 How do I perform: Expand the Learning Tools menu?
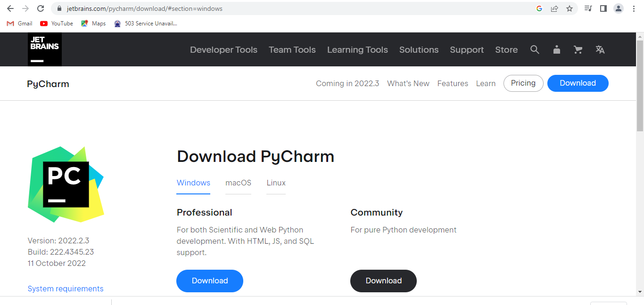click(357, 49)
